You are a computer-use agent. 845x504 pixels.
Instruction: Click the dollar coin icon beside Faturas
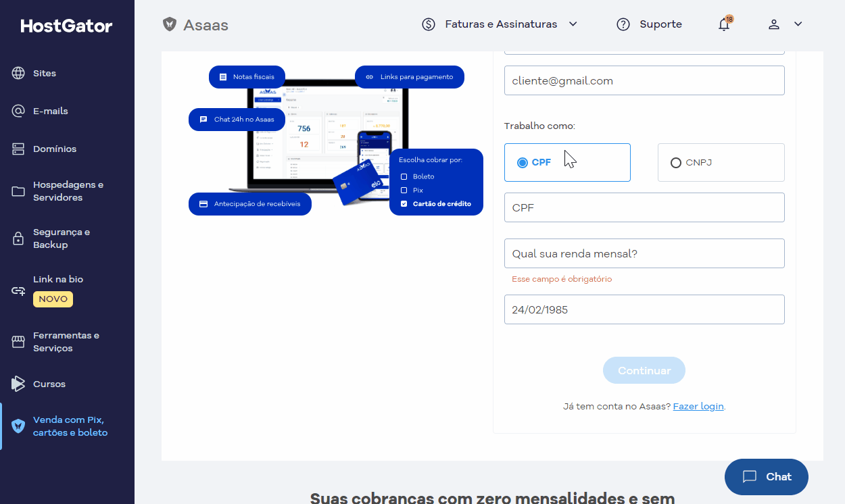coord(429,24)
